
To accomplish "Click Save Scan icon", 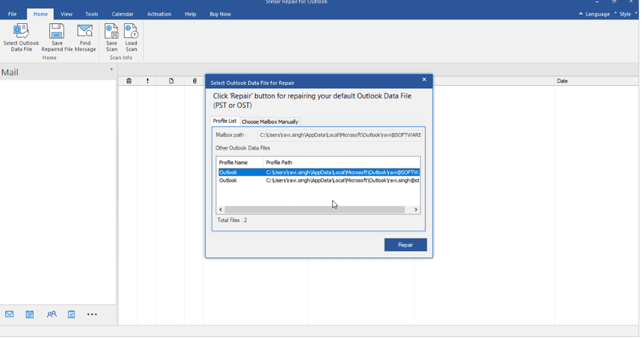I will (111, 31).
